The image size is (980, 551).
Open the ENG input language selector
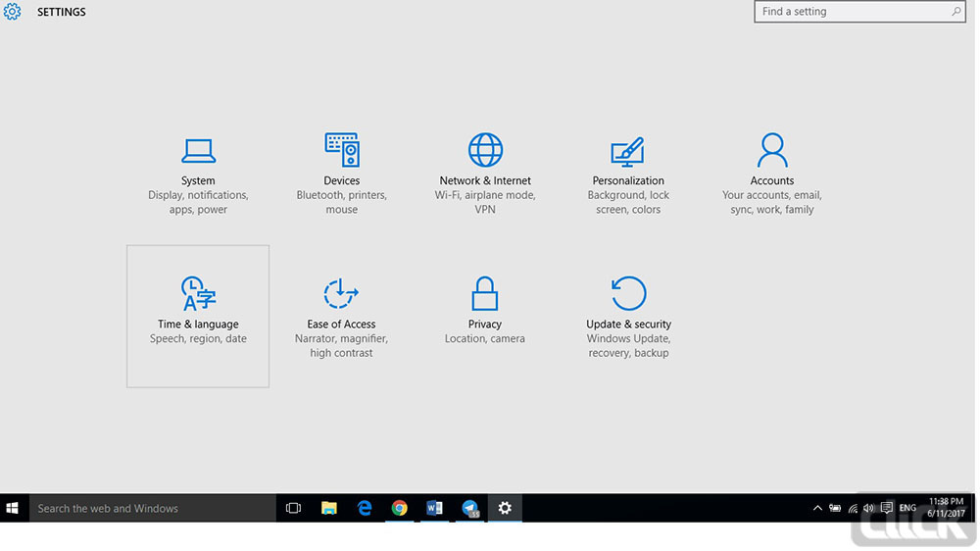tap(907, 508)
